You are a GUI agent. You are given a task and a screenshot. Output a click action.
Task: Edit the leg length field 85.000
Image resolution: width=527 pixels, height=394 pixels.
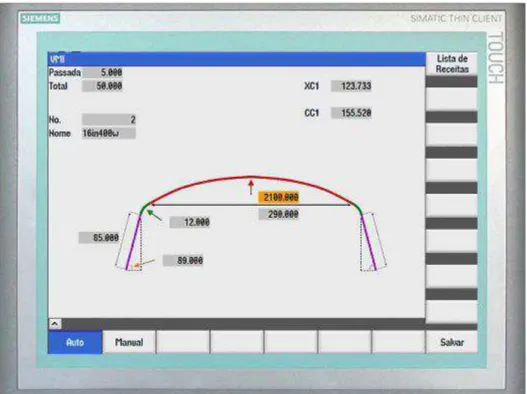pos(99,238)
